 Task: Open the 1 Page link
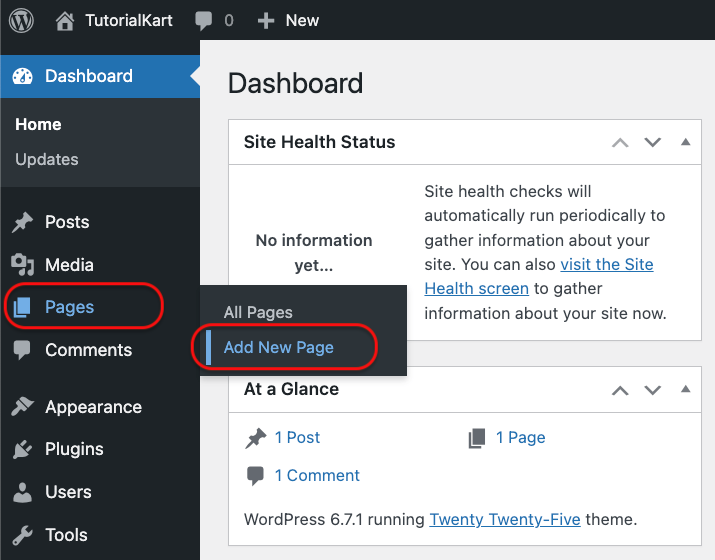[x=521, y=438]
